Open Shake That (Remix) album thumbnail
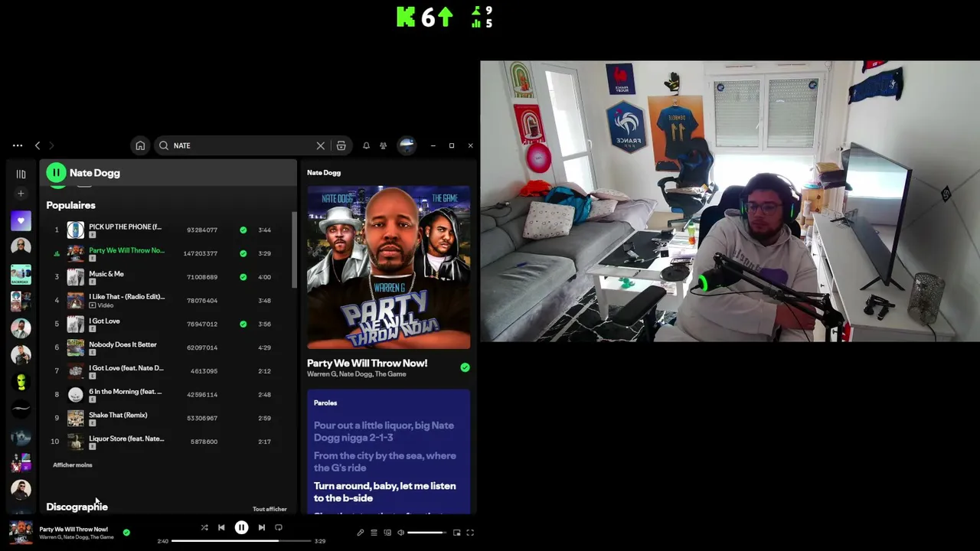980x551 pixels. 75,418
